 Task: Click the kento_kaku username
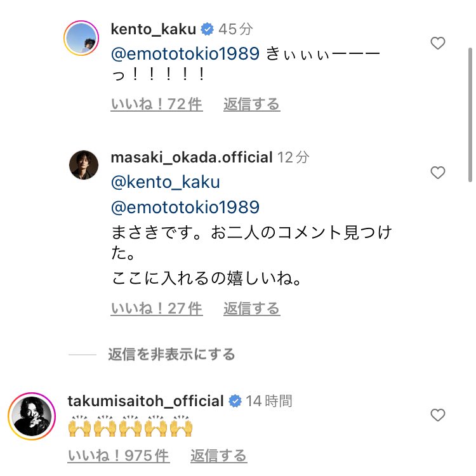click(x=152, y=29)
